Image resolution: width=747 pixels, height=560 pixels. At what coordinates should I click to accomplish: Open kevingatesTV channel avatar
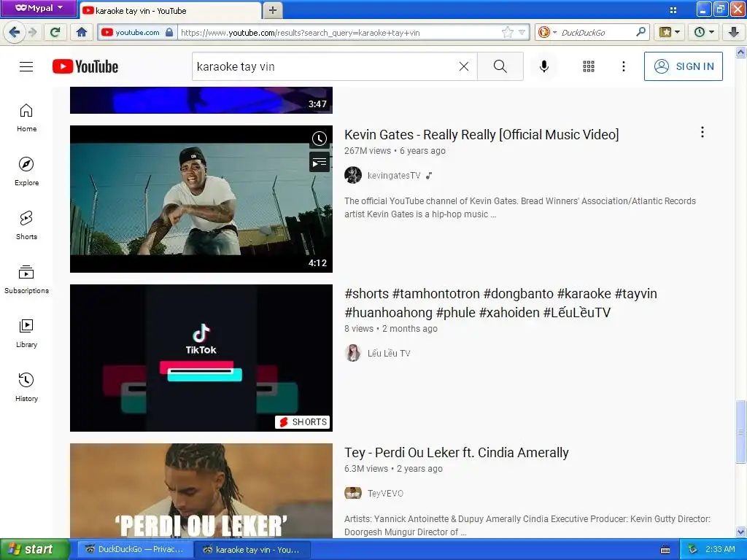[353, 175]
